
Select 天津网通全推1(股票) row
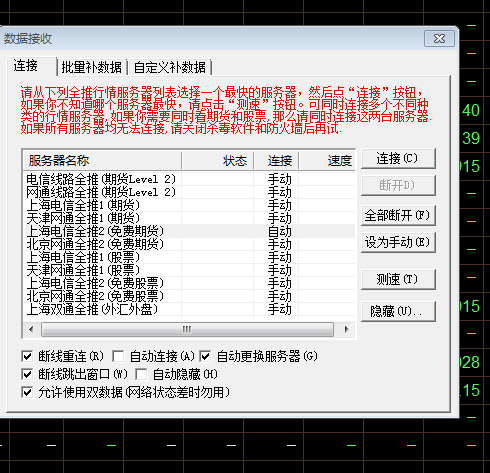189,270
